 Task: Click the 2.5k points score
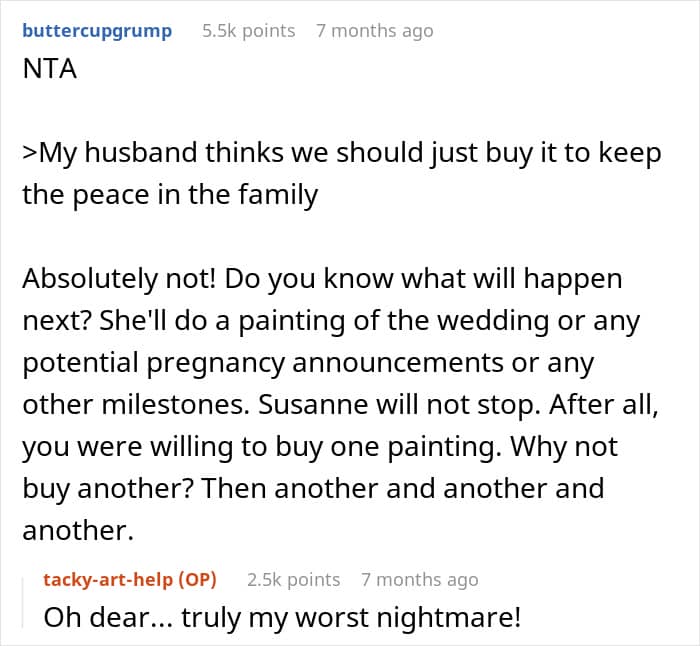(x=293, y=579)
